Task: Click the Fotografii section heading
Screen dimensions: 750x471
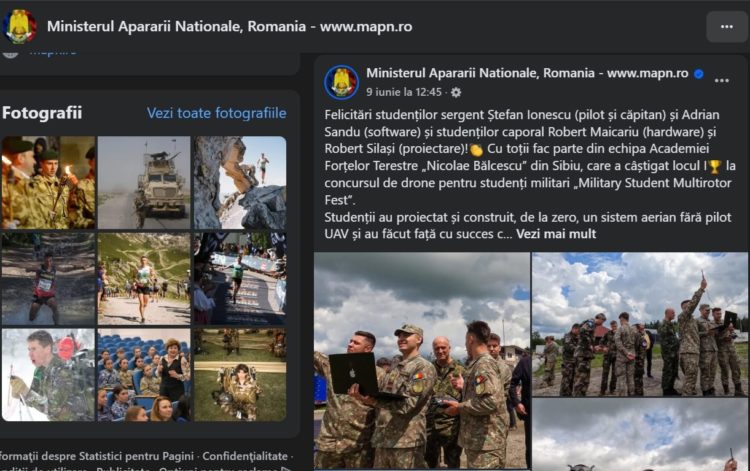Action: pos(42,113)
